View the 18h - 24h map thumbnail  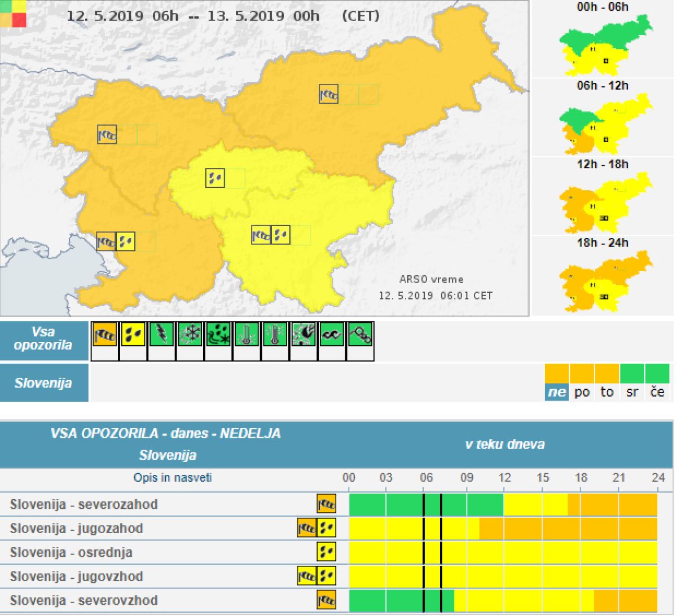603,280
